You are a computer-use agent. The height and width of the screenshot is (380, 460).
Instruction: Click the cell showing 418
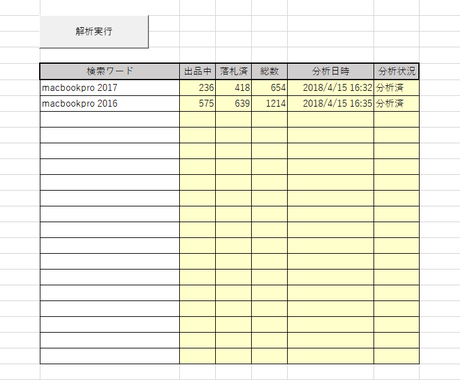tap(233, 88)
